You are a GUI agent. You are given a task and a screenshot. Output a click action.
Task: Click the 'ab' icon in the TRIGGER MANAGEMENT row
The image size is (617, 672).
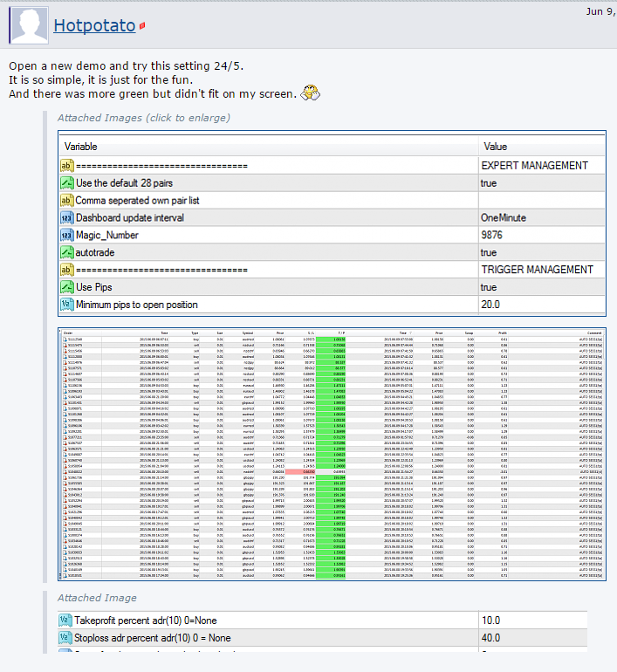click(x=67, y=270)
